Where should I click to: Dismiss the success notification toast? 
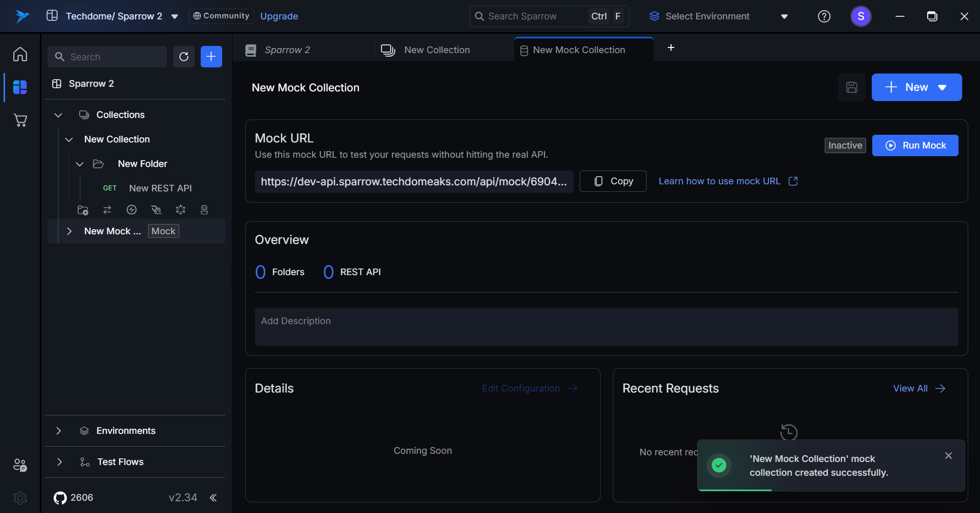[x=948, y=456]
